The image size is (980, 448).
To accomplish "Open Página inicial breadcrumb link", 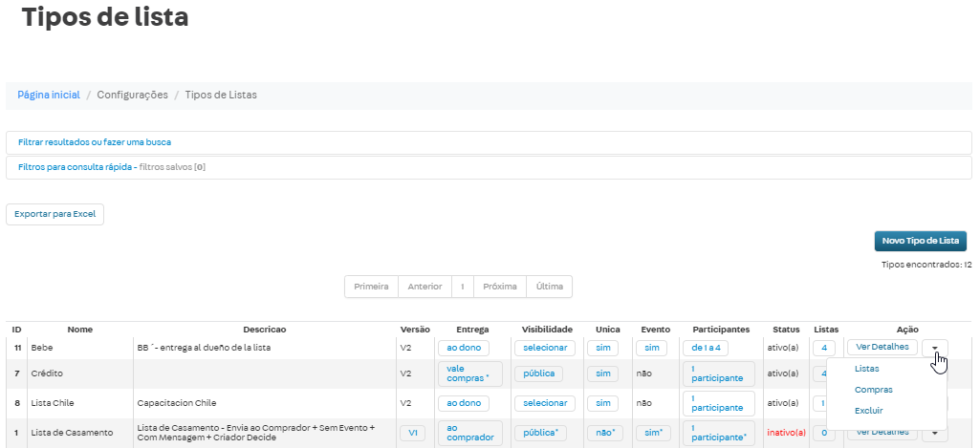I will point(49,96).
